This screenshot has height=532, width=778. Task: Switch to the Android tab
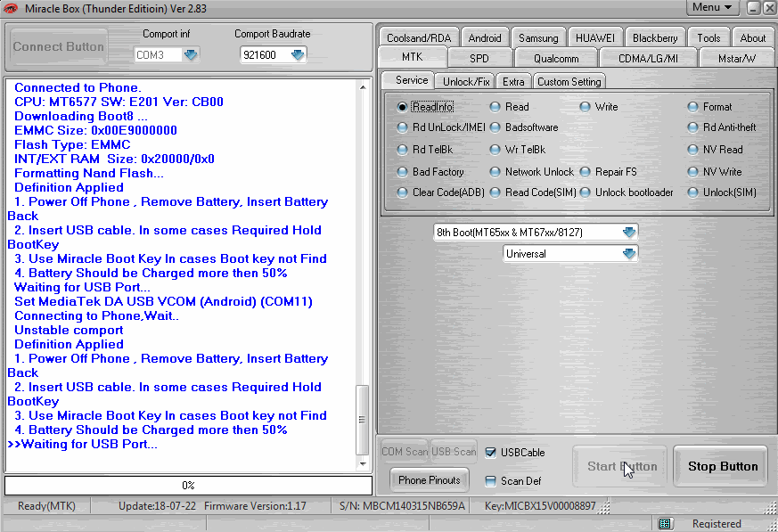[485, 37]
